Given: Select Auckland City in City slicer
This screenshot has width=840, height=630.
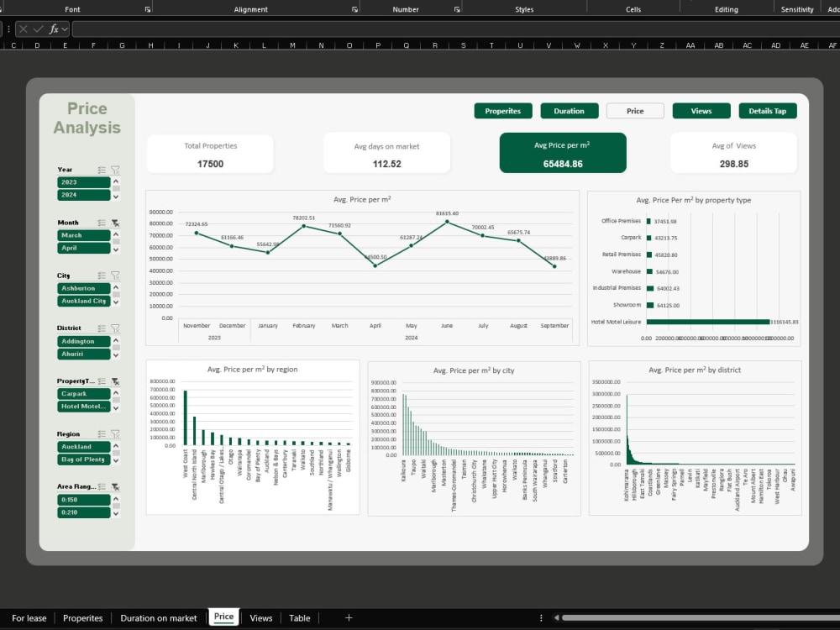Looking at the screenshot, I should (x=83, y=301).
